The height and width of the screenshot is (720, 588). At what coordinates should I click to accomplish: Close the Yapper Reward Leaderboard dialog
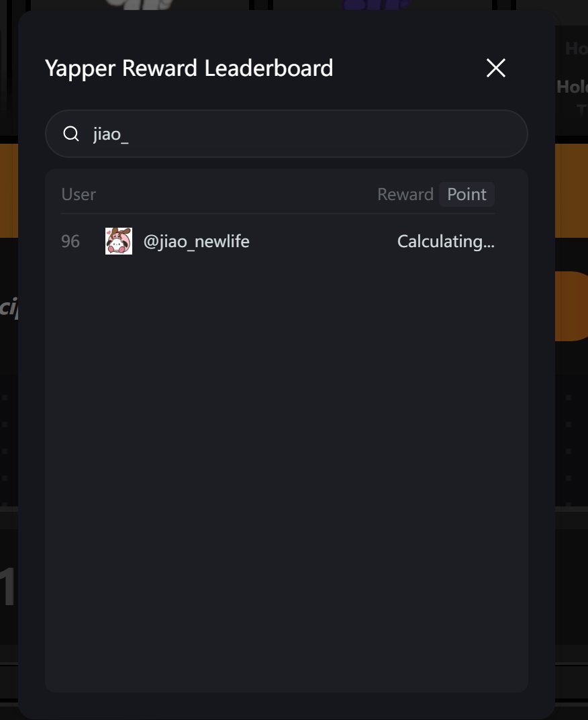point(495,68)
